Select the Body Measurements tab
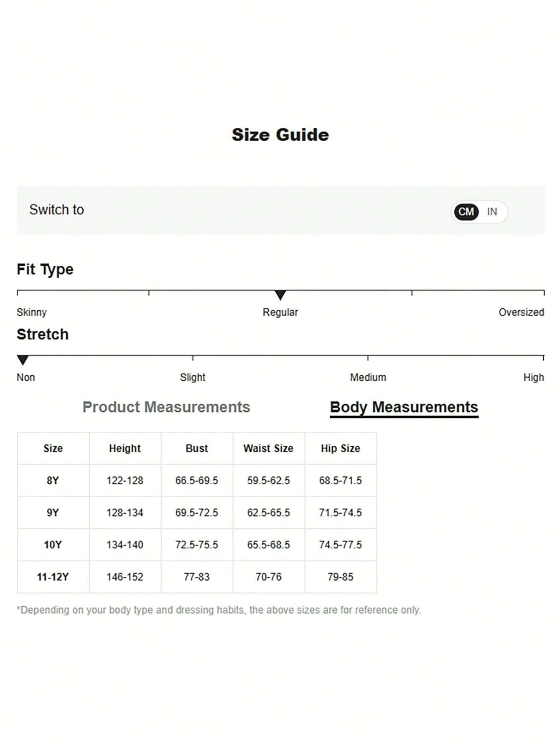This screenshot has height=746, width=560. point(404,407)
